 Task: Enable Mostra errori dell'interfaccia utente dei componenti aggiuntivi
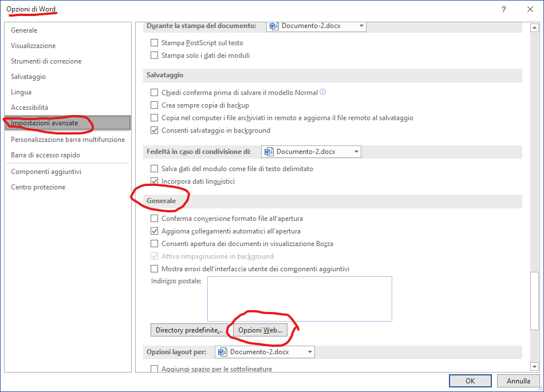[155, 269]
